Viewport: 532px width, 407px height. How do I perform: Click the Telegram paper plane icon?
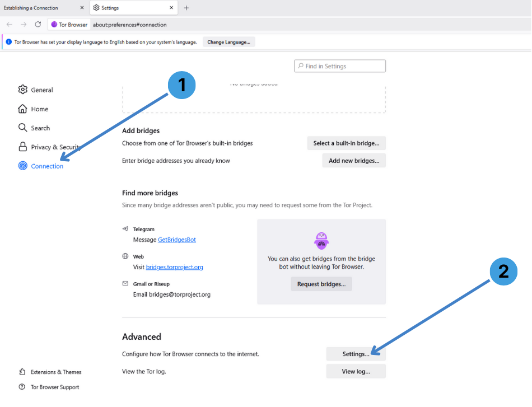(125, 229)
